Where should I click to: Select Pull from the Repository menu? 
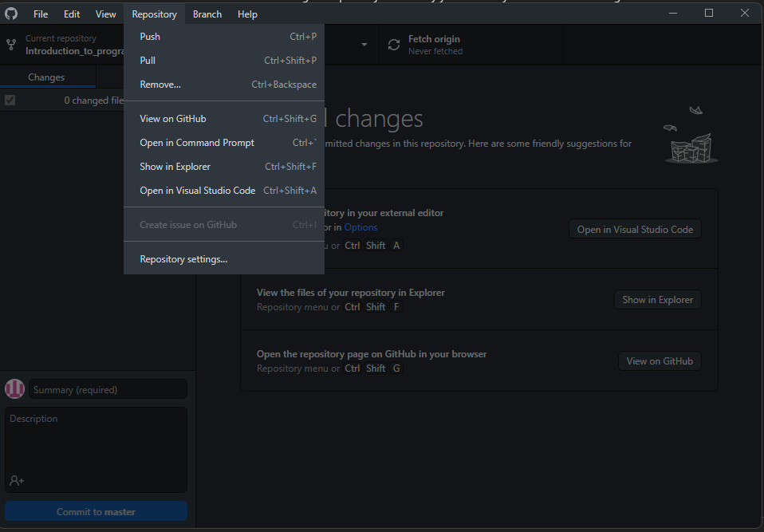(x=224, y=61)
